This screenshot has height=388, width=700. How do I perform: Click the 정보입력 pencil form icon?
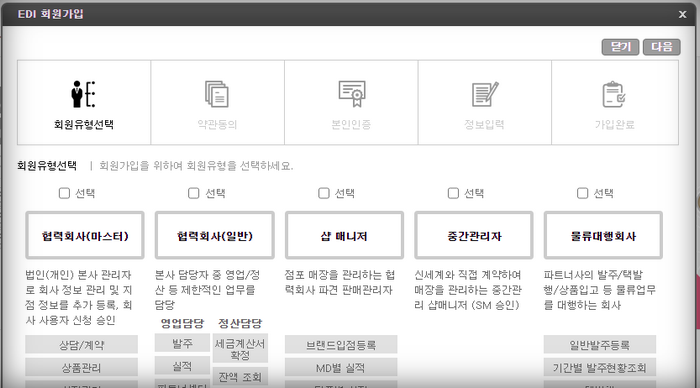(485, 94)
